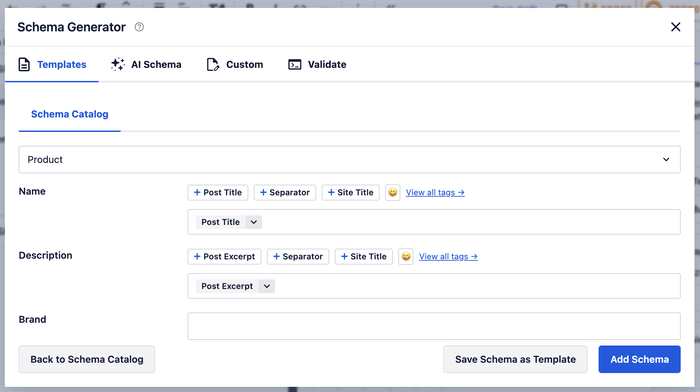Click the Add Schema button
This screenshot has width=700, height=392.
pos(639,359)
